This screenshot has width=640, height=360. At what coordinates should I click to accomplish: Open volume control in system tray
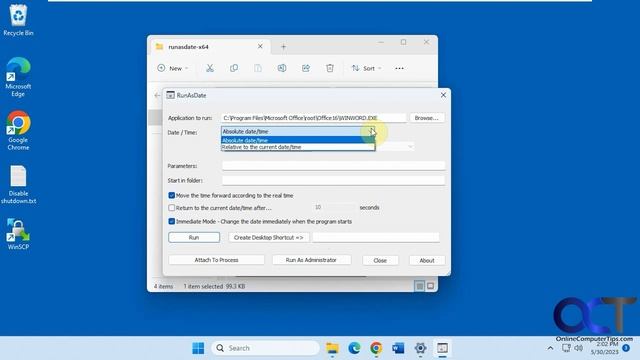coord(578,348)
